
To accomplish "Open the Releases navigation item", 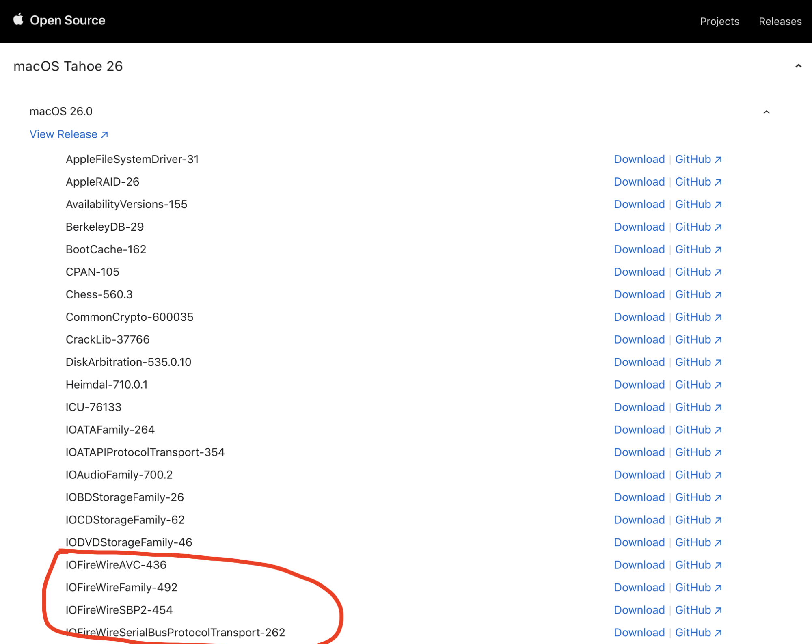I will 780,21.
